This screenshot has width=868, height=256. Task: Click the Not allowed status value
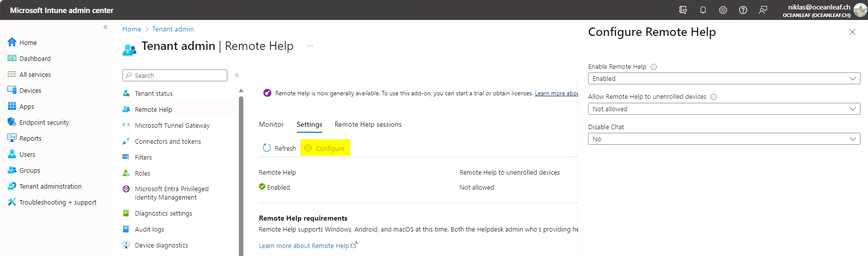[477, 187]
